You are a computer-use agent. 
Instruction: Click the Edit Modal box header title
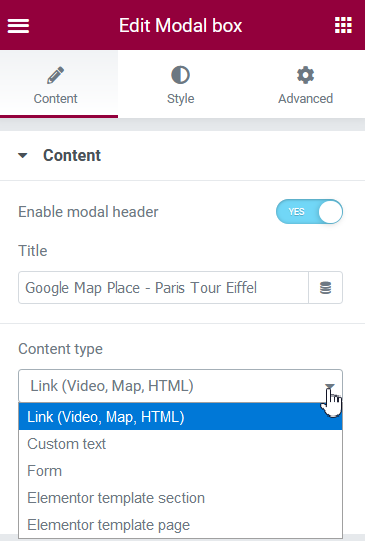pyautogui.click(x=180, y=26)
